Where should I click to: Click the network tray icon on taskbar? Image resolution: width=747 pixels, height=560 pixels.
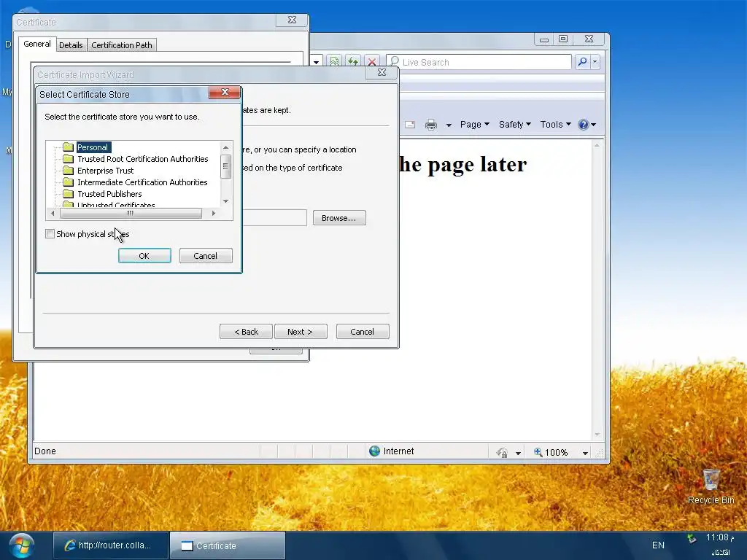(692, 539)
